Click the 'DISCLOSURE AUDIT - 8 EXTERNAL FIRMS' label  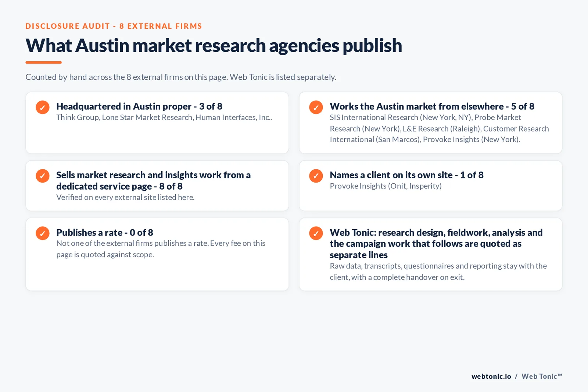(114, 26)
